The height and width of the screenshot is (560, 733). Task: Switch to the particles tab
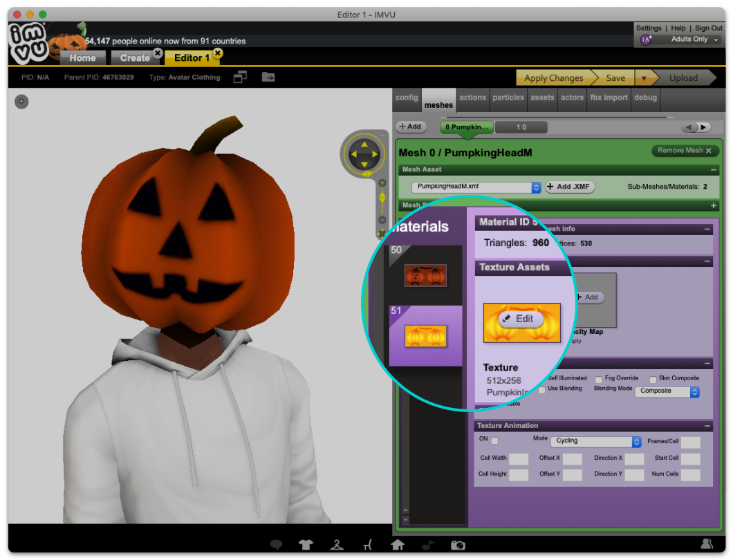pyautogui.click(x=508, y=97)
